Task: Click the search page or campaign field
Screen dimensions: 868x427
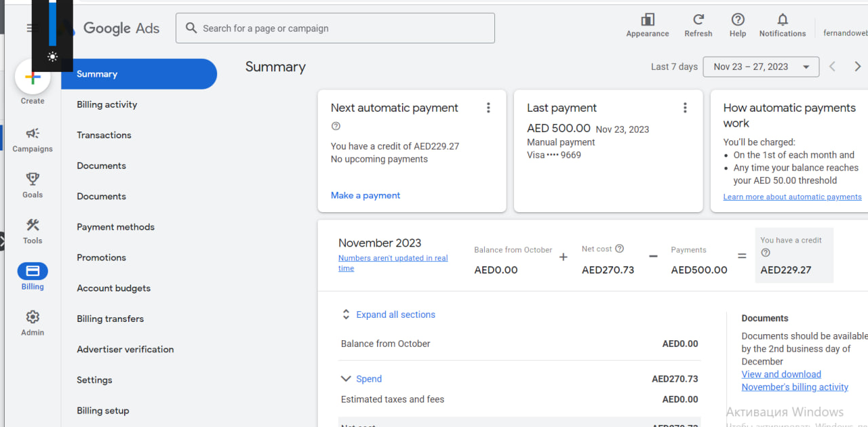Action: pos(335,28)
